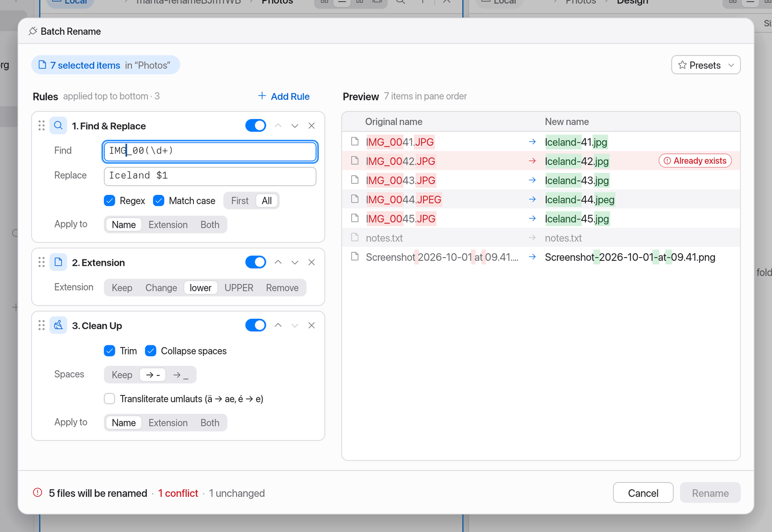Choose UPPER extension case
This screenshot has height=532, width=772.
(x=239, y=288)
